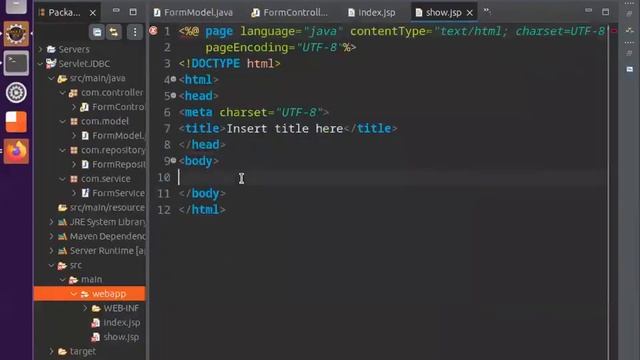Image resolution: width=640 pixels, height=360 pixels.
Task: Select com.service package
Action: tap(100, 179)
